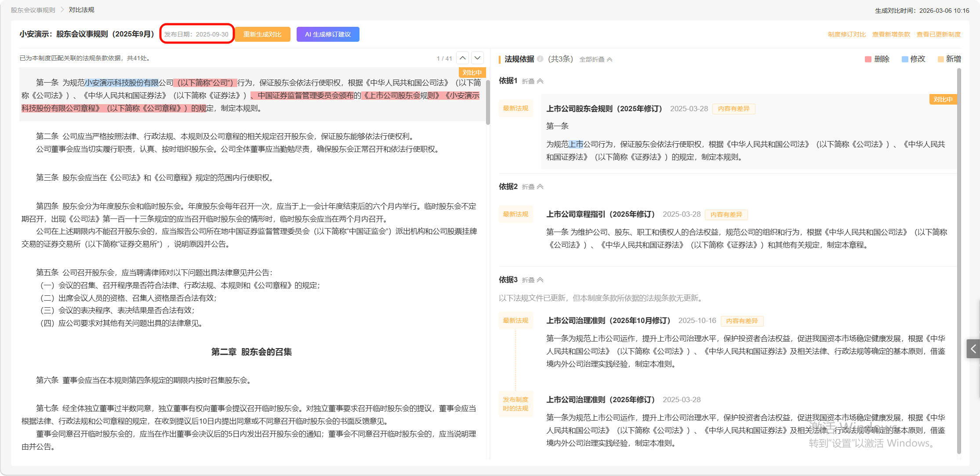Open 制度修订对比 link
Image resolution: width=980 pixels, height=476 pixels.
[846, 34]
